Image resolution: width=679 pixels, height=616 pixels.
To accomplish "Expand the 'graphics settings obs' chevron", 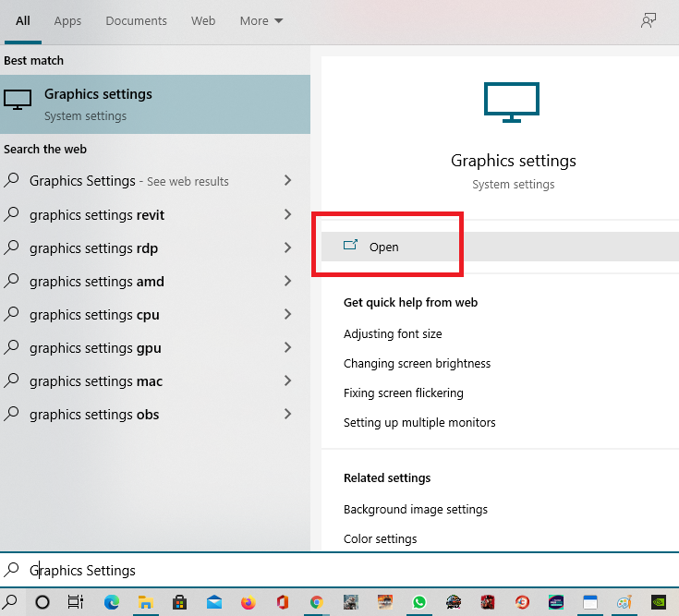I will click(287, 414).
